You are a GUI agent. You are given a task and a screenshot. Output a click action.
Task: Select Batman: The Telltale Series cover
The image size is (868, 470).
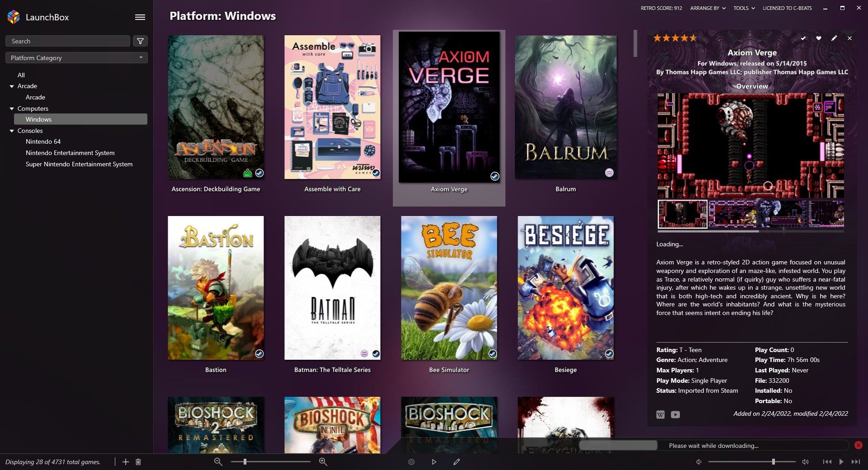coord(332,288)
